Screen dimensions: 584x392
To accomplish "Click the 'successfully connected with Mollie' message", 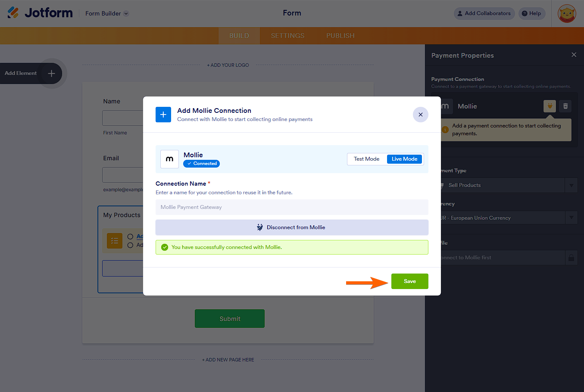I will (x=227, y=247).
